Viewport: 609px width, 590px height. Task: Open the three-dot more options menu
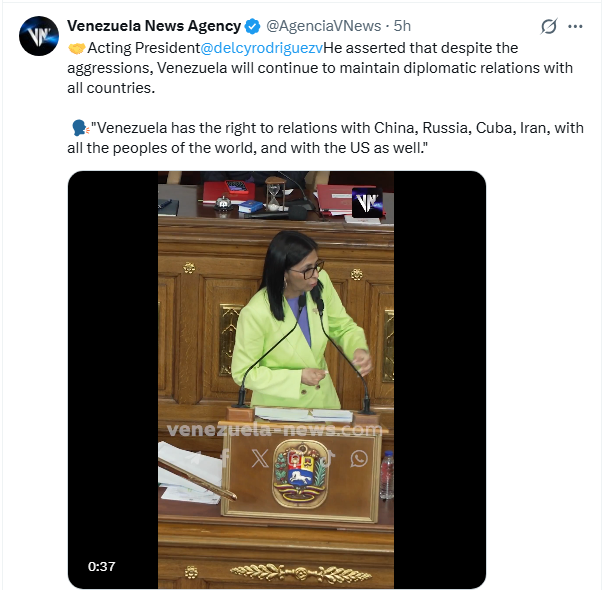(x=575, y=26)
